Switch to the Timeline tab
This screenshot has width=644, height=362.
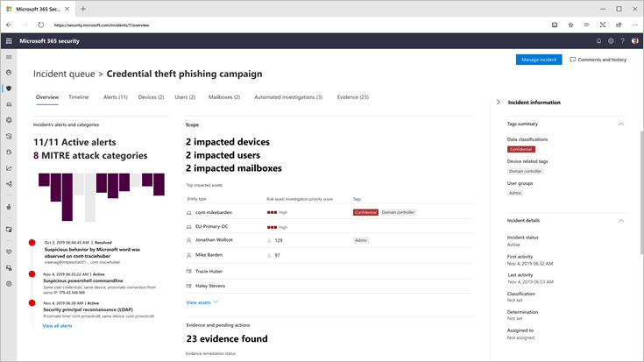click(78, 97)
